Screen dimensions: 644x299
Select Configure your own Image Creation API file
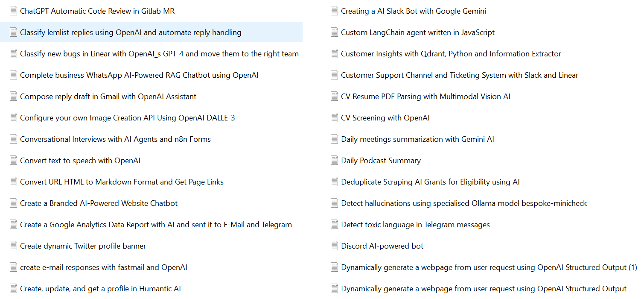coord(127,118)
